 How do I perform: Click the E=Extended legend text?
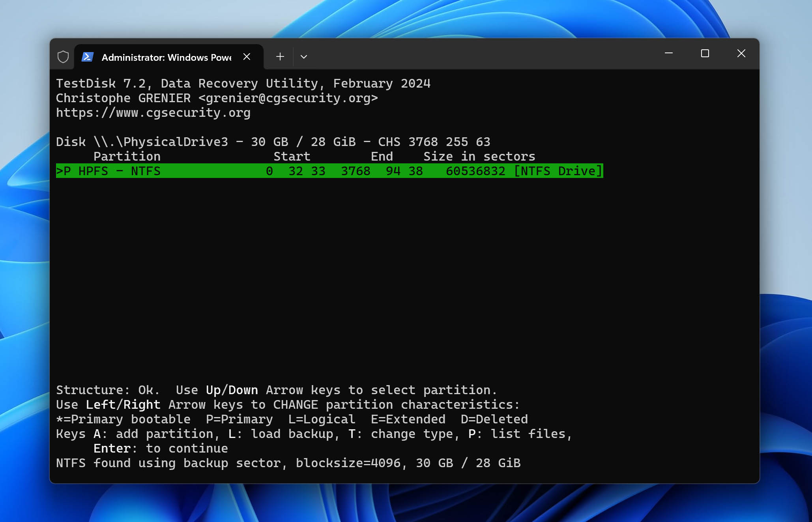(408, 419)
